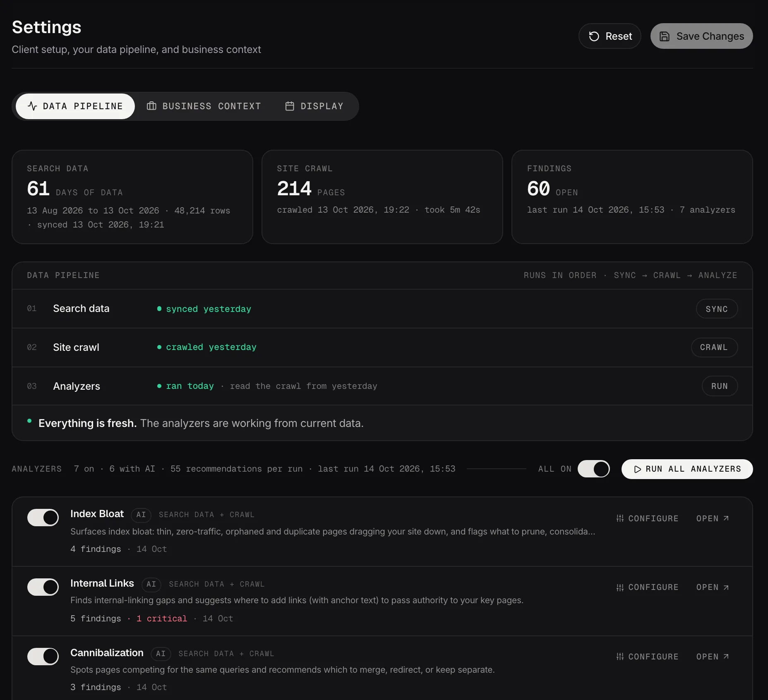Viewport: 768px width, 700px height.
Task: Click the Settings page heading
Action: click(x=47, y=27)
